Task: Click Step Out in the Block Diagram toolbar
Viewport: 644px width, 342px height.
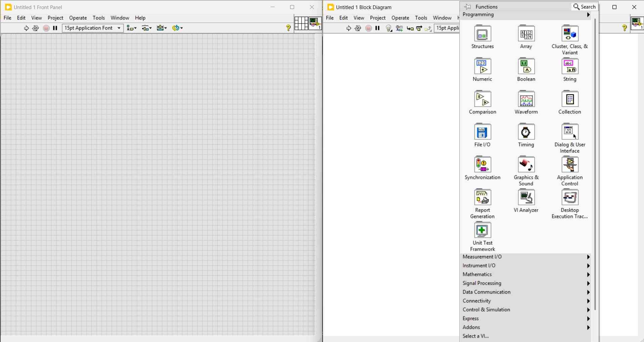Action: tap(428, 29)
